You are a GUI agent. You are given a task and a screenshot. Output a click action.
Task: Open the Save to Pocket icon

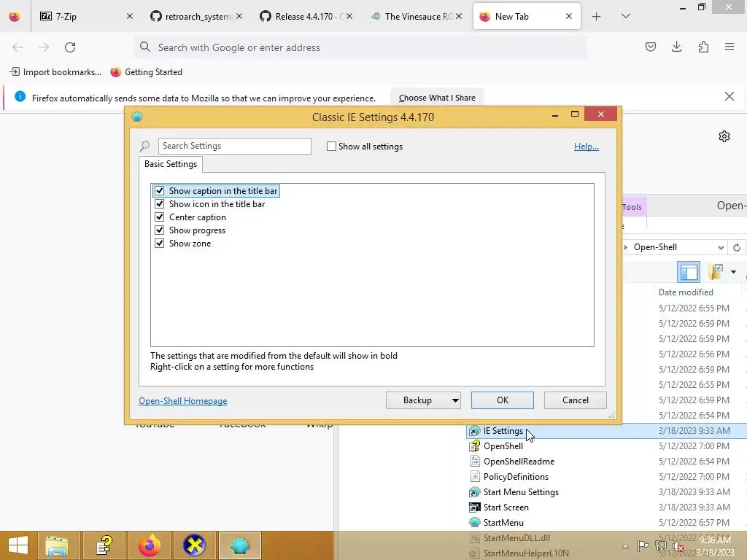click(x=650, y=47)
